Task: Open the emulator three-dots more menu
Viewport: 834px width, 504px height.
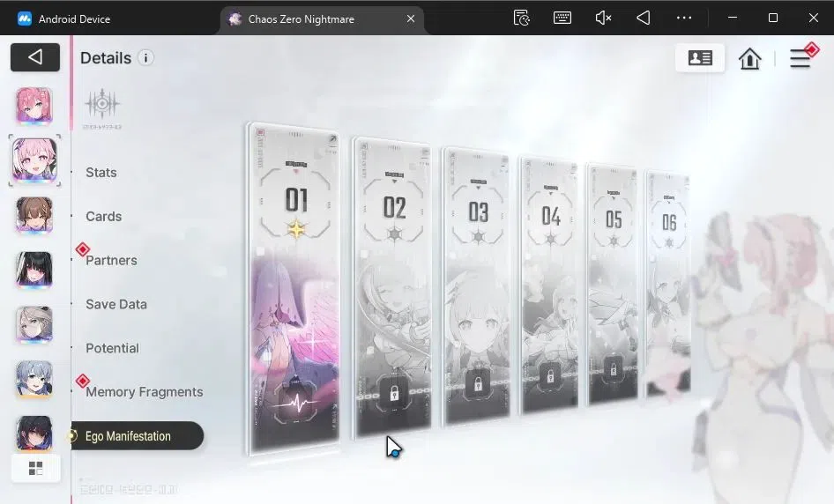Action: 684,19
